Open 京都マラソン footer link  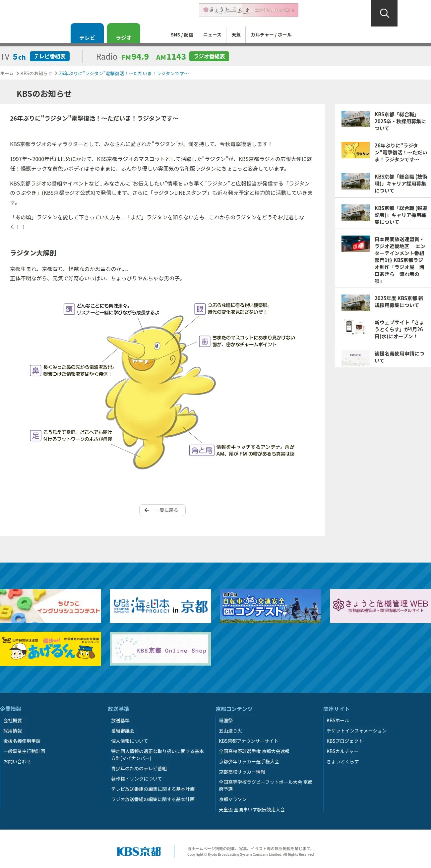(x=233, y=799)
